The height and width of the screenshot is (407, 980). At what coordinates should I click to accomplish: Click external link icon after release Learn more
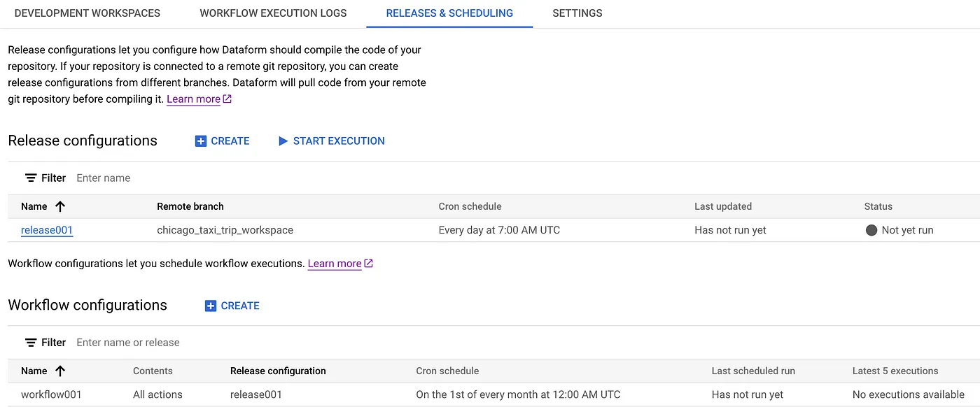[227, 99]
